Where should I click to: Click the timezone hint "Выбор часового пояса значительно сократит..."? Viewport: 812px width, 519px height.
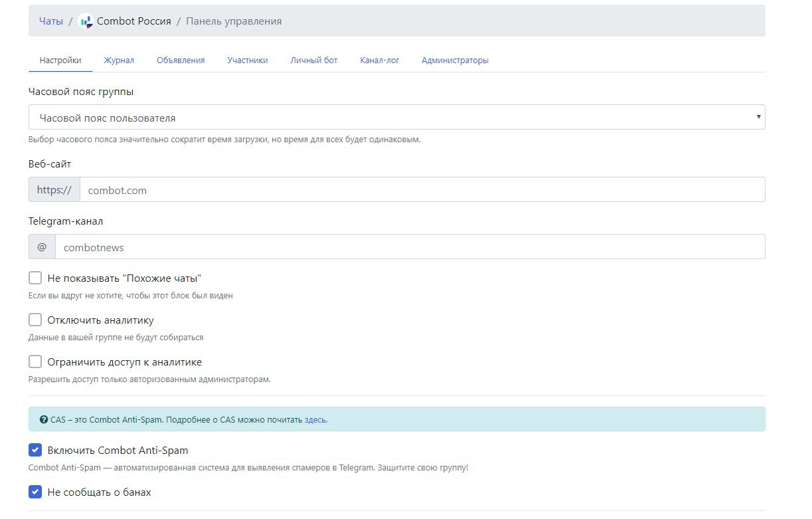[224, 140]
